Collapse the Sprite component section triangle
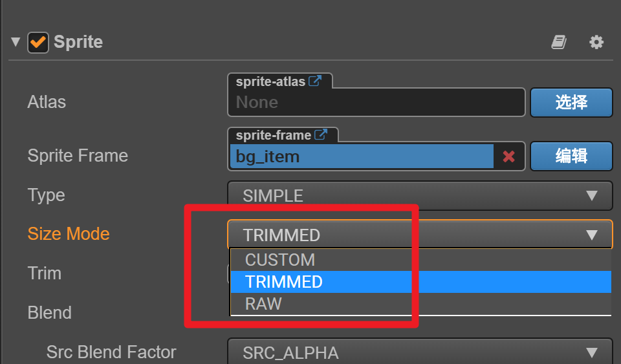621x364 pixels. click(x=16, y=43)
